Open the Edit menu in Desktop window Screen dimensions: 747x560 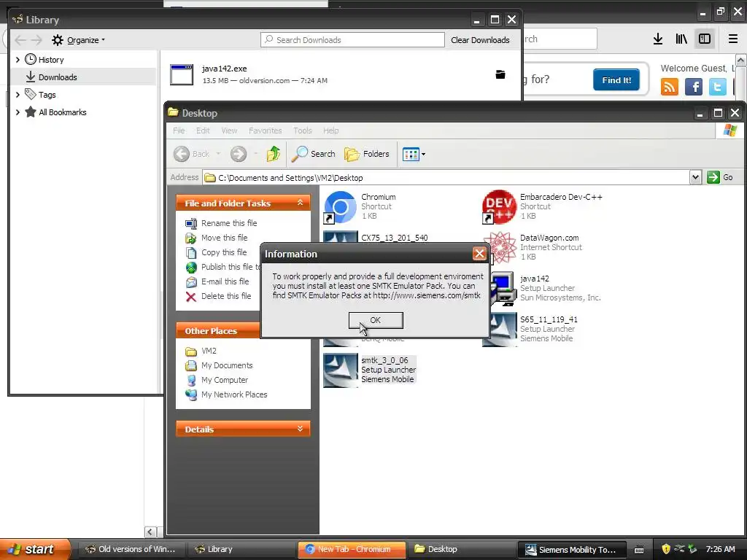(203, 131)
